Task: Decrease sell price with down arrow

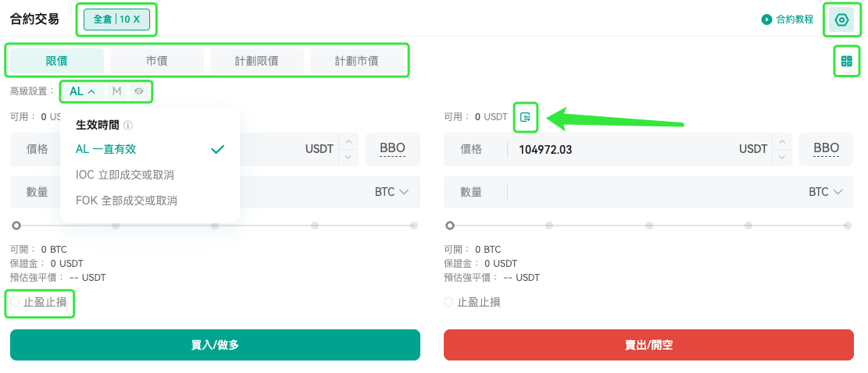Action: click(x=781, y=157)
